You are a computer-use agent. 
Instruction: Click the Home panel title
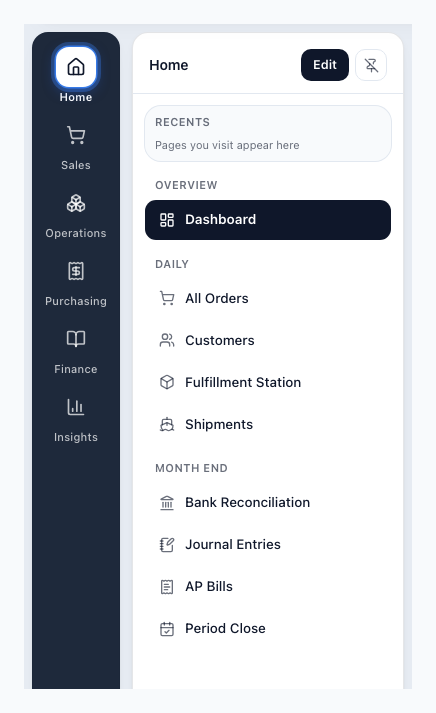tap(169, 65)
